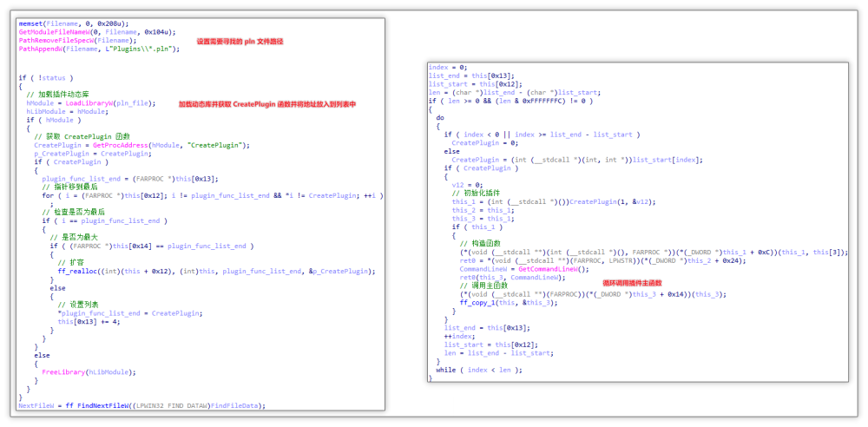Click the red CreatePlugin list annotation
This screenshot has height=427, width=868.
267,104
